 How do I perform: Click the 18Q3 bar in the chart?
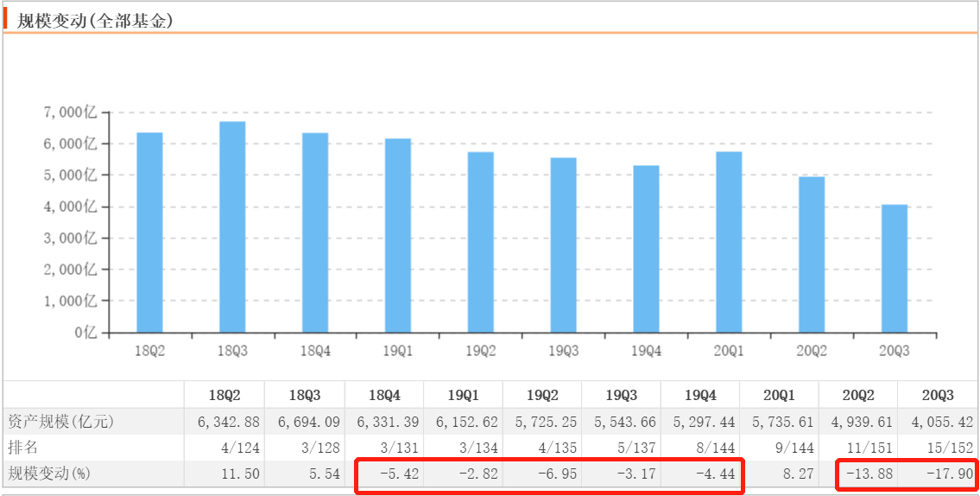pyautogui.click(x=232, y=226)
